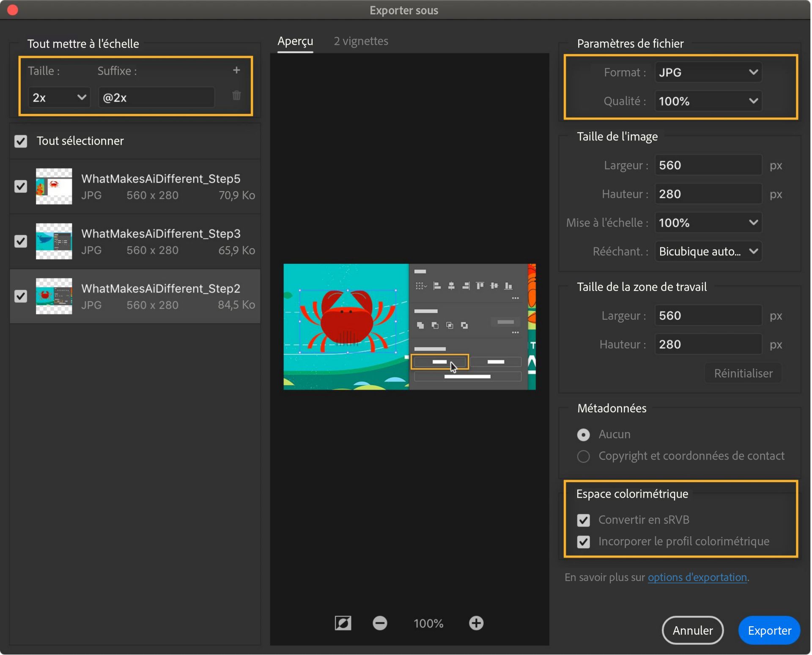812x655 pixels.
Task: Click the zoom in plus icon
Action: (x=476, y=623)
